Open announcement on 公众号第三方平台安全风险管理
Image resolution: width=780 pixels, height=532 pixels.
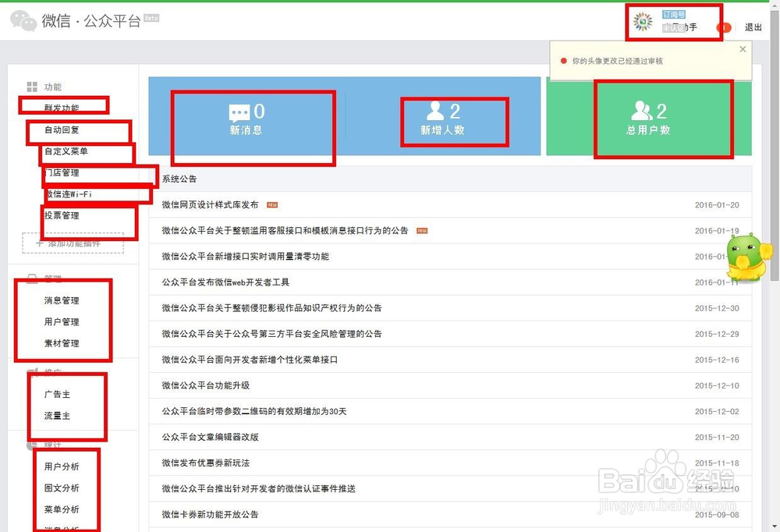[271, 334]
